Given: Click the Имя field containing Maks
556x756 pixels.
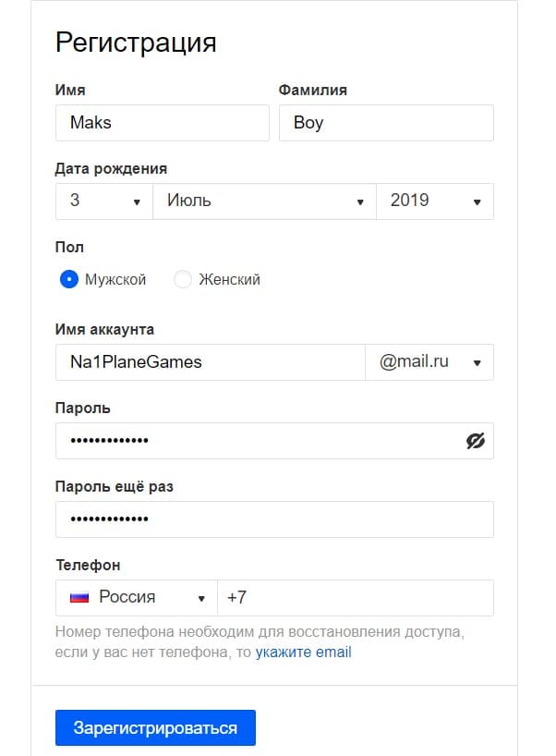Looking at the screenshot, I should coord(162,123).
